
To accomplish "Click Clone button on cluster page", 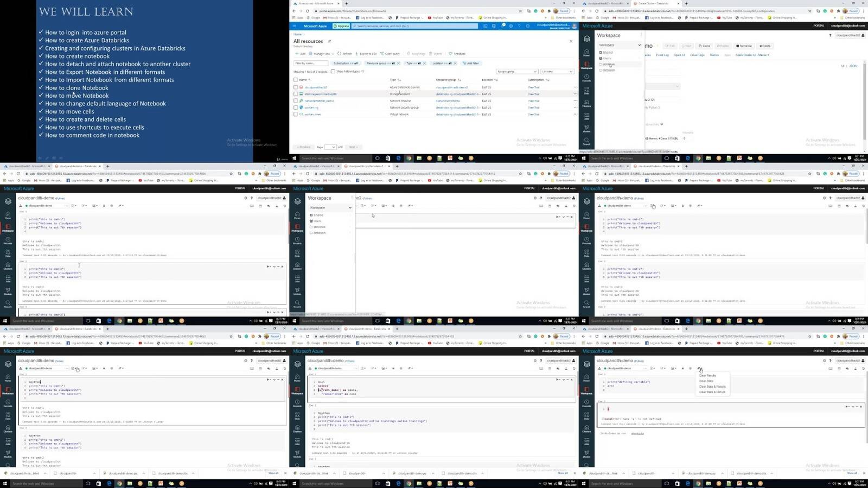I will pyautogui.click(x=704, y=46).
